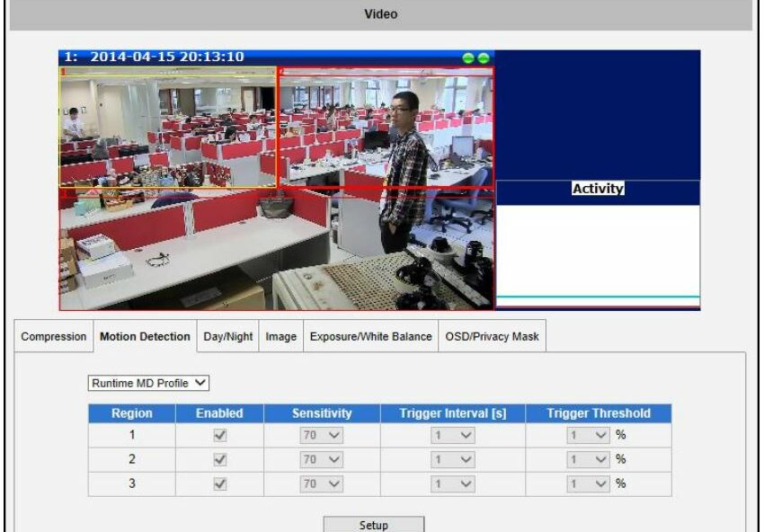Open the Day/Night tab
The image size is (764, 532).
228,336
